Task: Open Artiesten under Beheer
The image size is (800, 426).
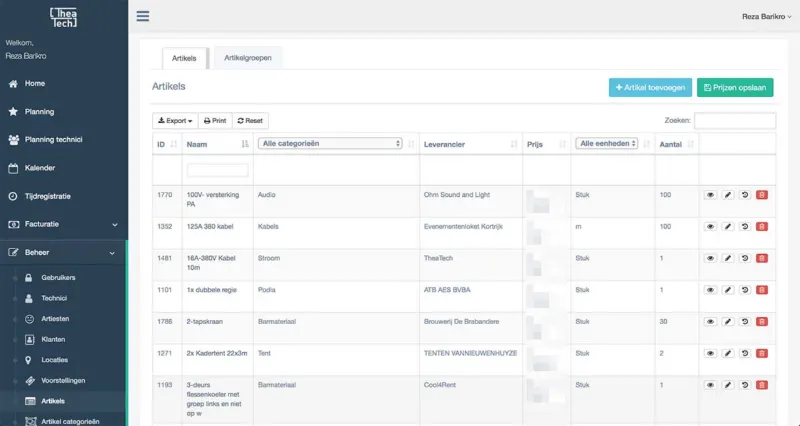Action: [55, 319]
